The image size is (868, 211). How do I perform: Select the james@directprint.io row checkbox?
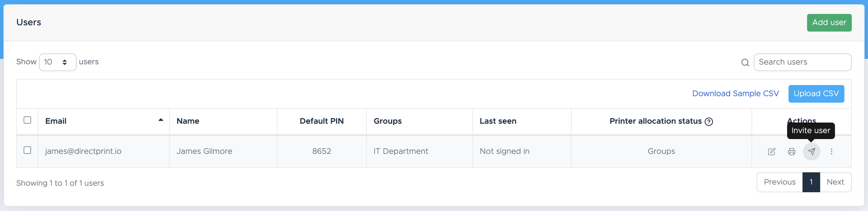27,150
